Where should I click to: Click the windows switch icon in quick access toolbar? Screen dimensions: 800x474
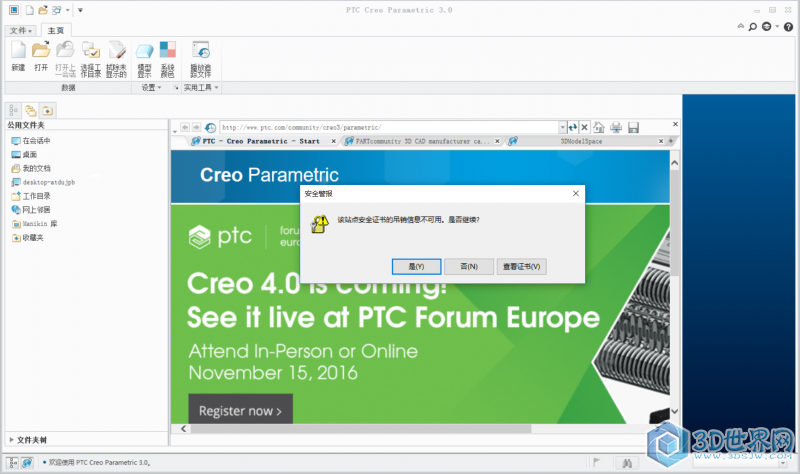[x=56, y=10]
